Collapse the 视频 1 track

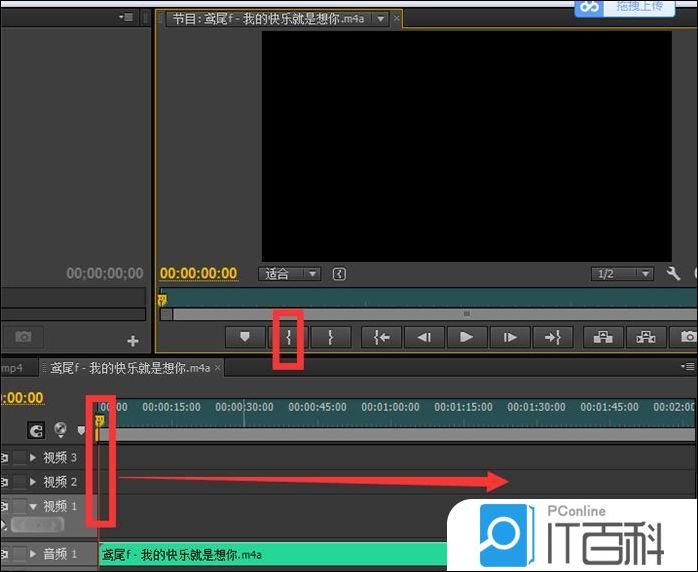pyautogui.click(x=33, y=507)
